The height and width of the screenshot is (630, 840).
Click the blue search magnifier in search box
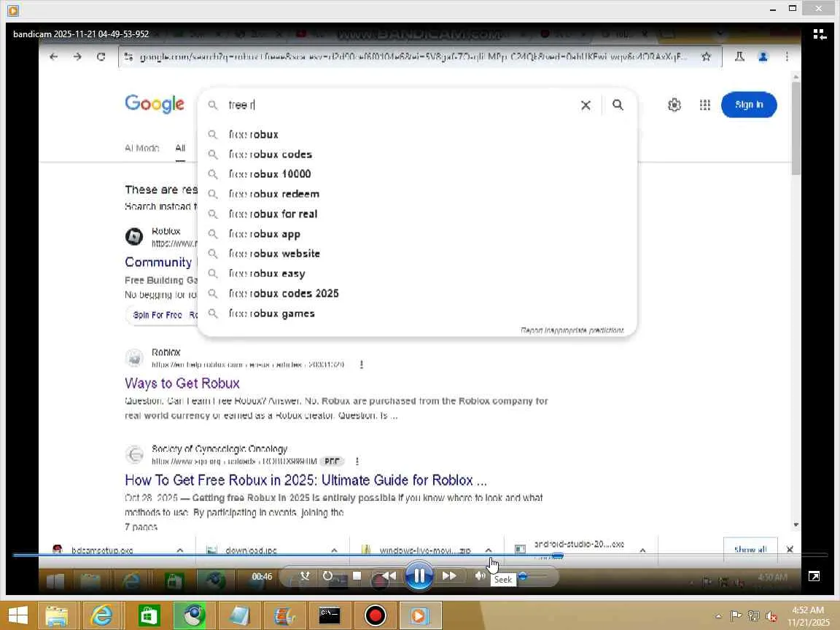pyautogui.click(x=618, y=105)
